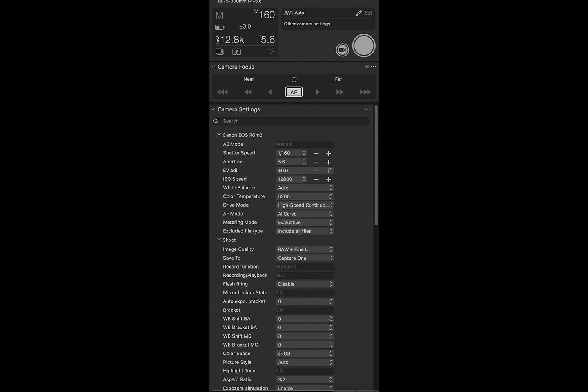588x392 pixels.
Task: Step focus far with double right arrows
Action: click(339, 92)
